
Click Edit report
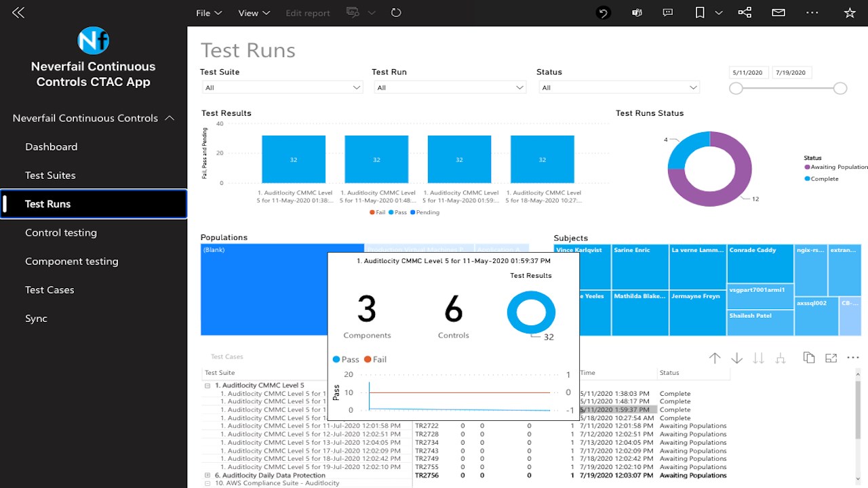point(308,13)
